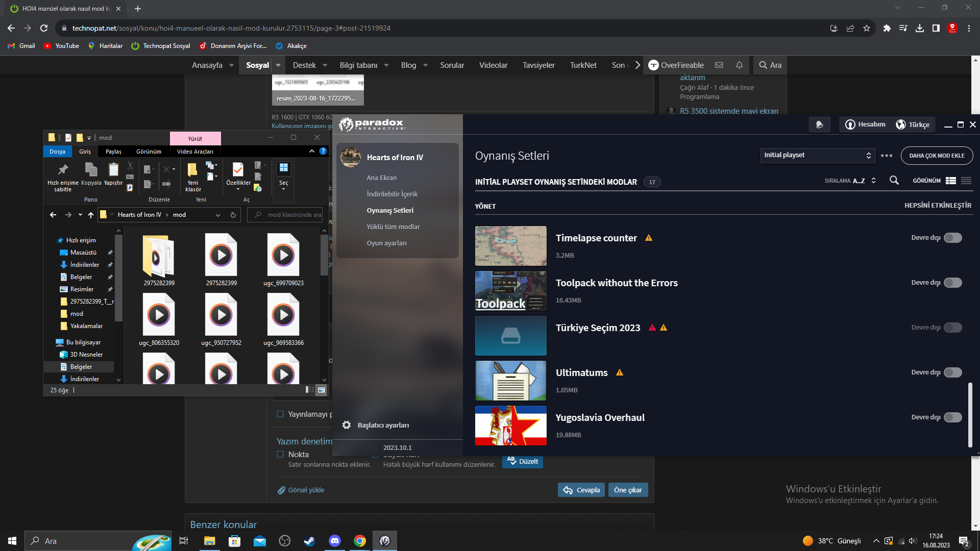Screen dimensions: 980x551
Task: Select İndirilebilir İçerik in launcher sidebar
Action: [x=392, y=194]
